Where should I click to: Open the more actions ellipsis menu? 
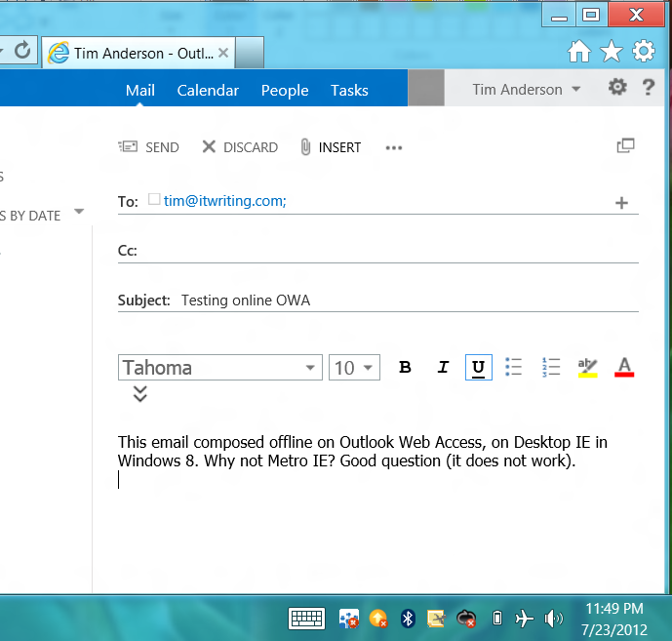pyautogui.click(x=393, y=148)
